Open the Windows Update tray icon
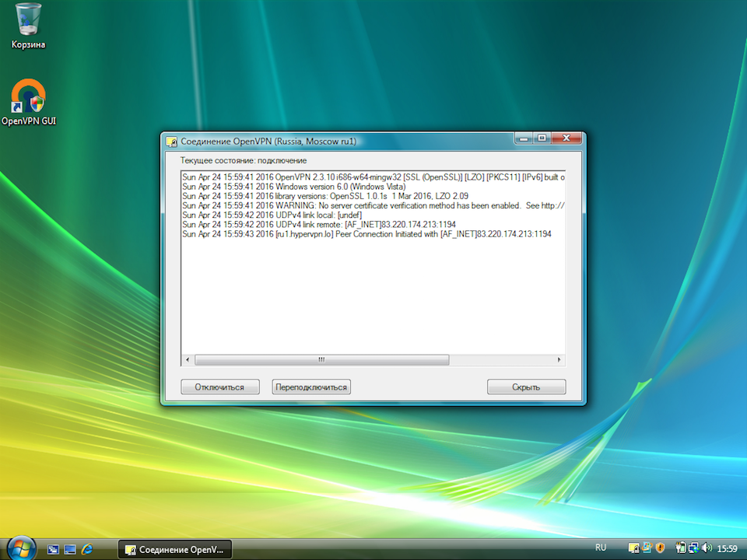747x560 pixels. point(647,548)
